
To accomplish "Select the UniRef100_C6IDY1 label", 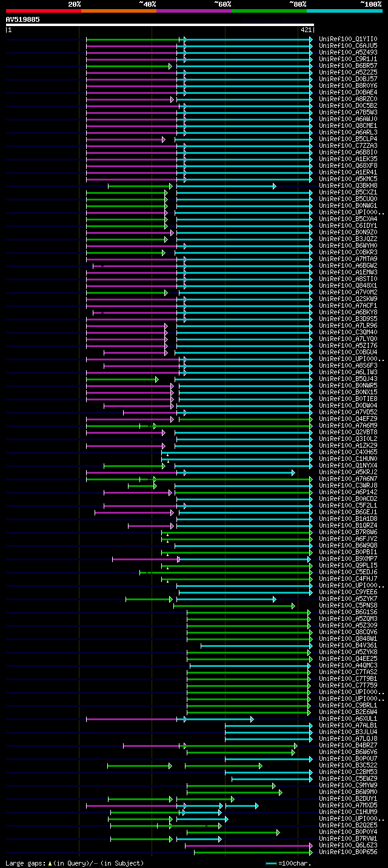I will (x=348, y=225).
